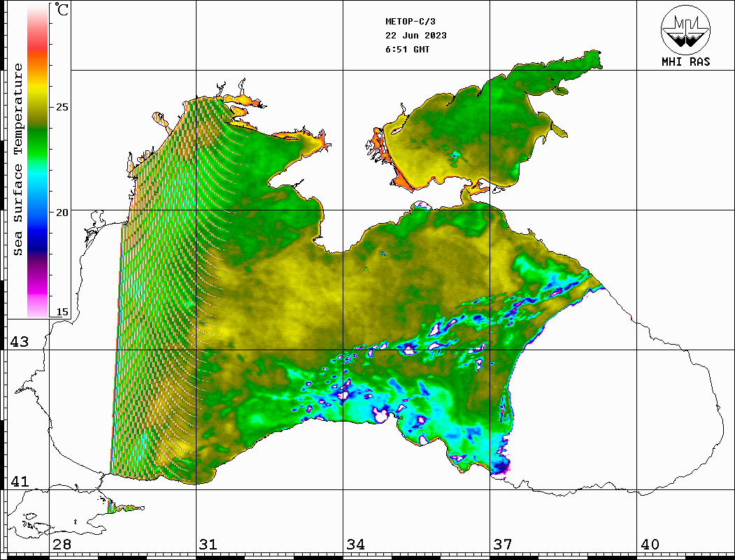Click the '6:51 GMT' time text
This screenshot has height=560, width=735.
[x=407, y=50]
